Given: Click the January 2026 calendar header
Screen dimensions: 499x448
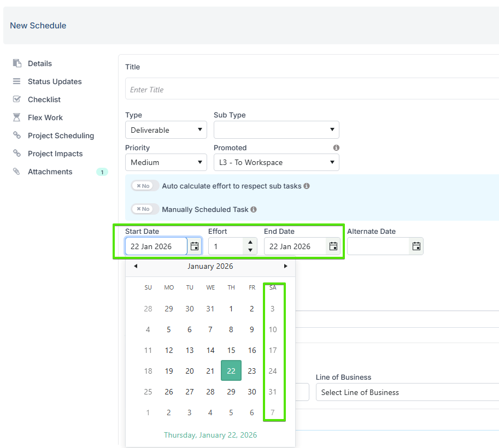Looking at the screenshot, I should pyautogui.click(x=210, y=266).
